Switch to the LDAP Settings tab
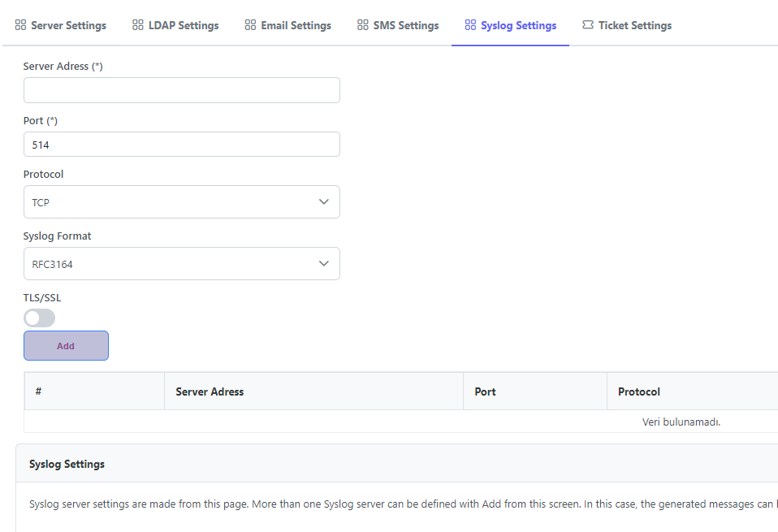 [x=184, y=25]
